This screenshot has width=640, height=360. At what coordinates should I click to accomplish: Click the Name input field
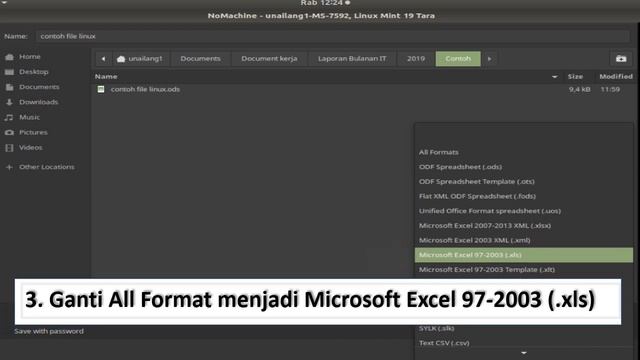tap(333, 36)
